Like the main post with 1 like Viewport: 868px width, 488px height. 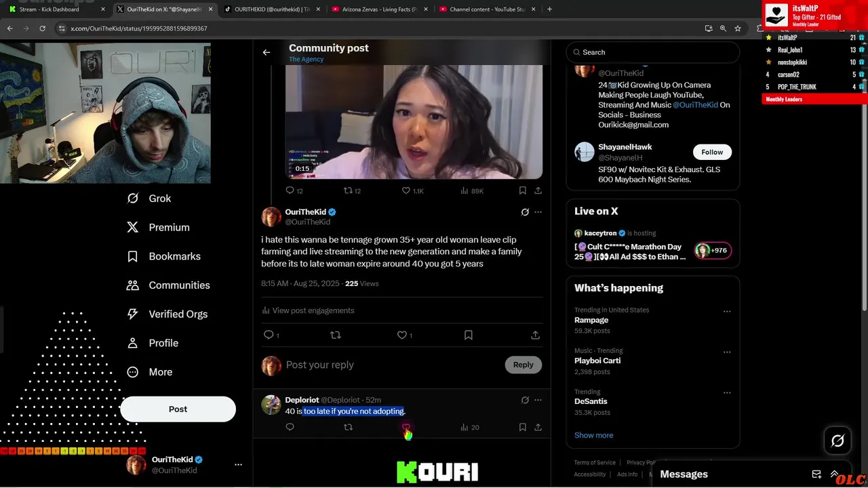[x=402, y=335]
